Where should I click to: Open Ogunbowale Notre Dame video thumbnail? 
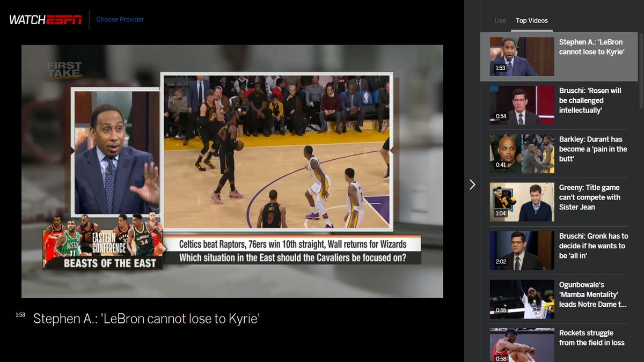522,299
